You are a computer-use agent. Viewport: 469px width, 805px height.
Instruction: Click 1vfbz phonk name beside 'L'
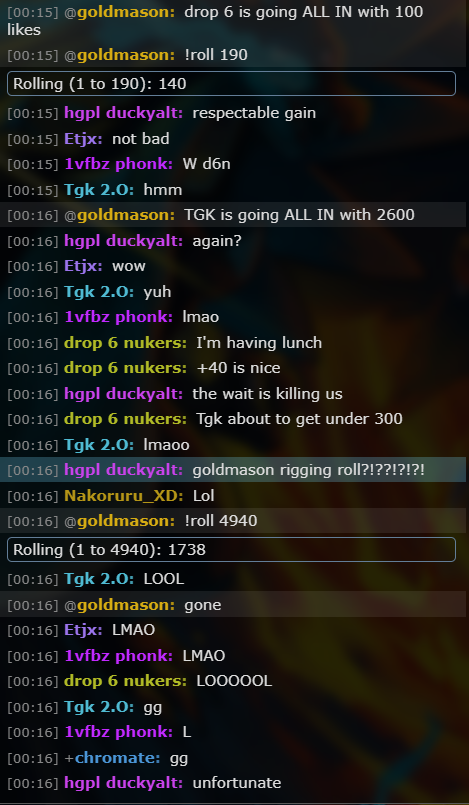point(119,732)
